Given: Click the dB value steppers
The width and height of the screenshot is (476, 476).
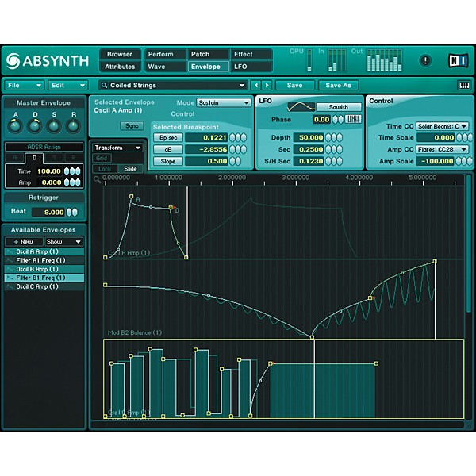Looking at the screenshot, I should tap(238, 149).
